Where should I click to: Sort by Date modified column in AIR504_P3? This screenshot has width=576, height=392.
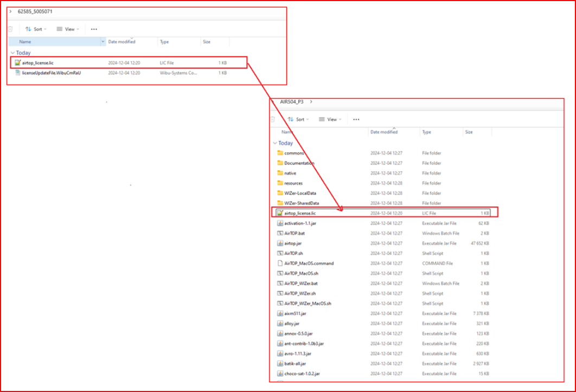point(384,132)
